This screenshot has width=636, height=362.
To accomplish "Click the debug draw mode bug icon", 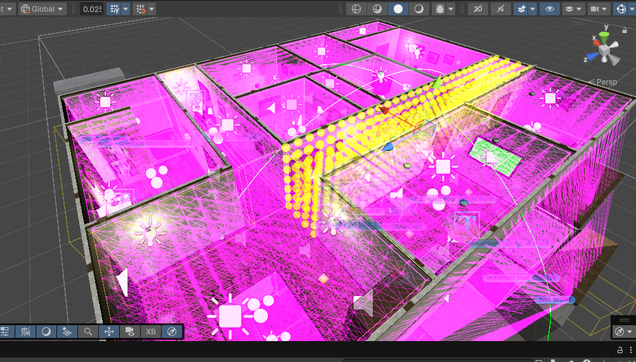I will [x=440, y=9].
